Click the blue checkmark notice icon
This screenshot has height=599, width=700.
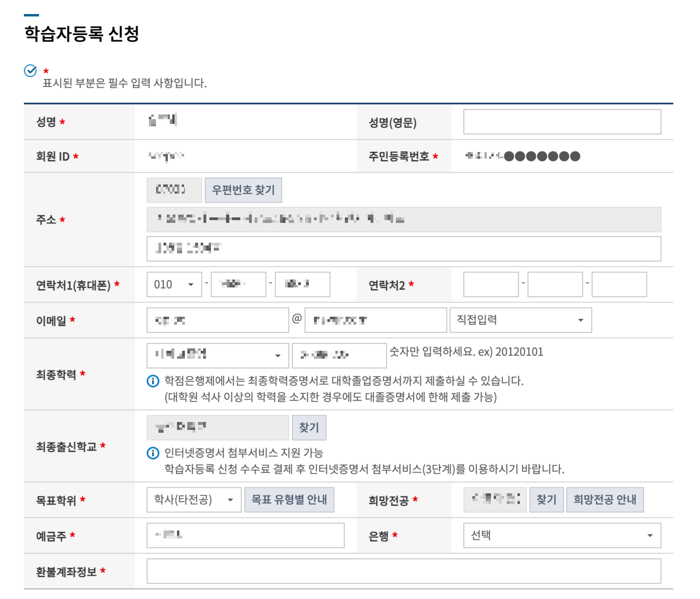(30, 70)
